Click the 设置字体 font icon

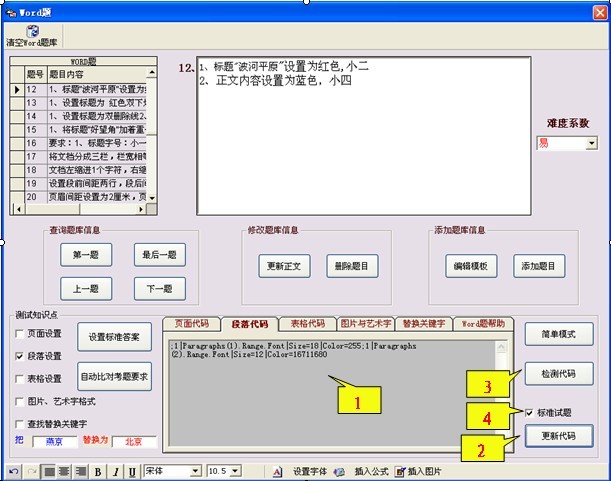[x=277, y=472]
